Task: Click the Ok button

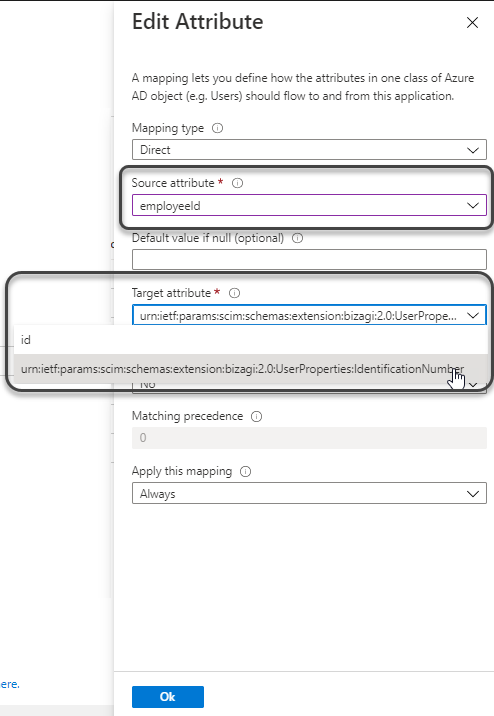Action: coord(168,697)
